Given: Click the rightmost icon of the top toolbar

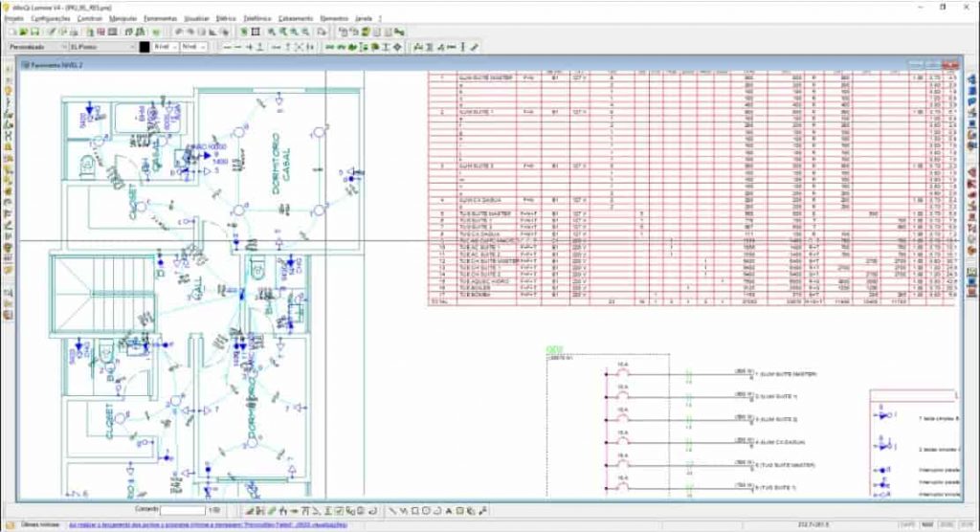Looking at the screenshot, I should point(399,32).
